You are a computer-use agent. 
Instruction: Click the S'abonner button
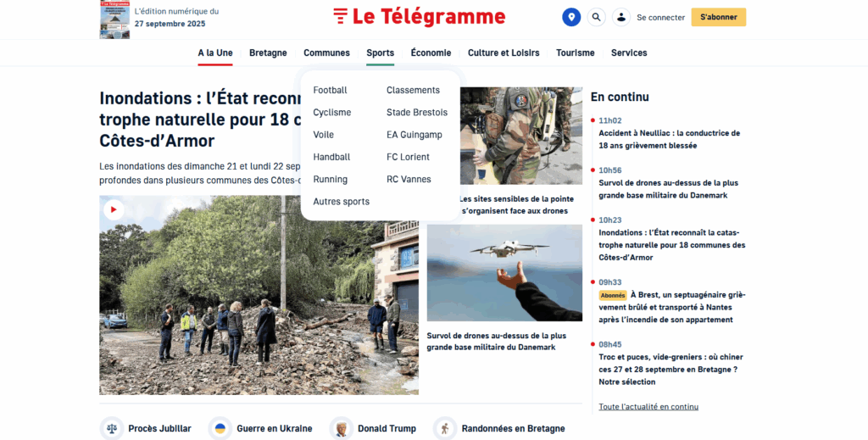point(718,17)
